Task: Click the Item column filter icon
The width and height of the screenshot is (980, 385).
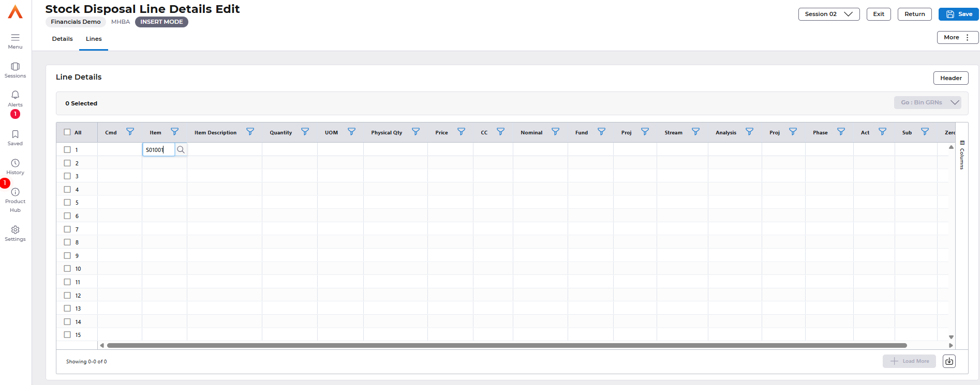Action: [x=175, y=132]
